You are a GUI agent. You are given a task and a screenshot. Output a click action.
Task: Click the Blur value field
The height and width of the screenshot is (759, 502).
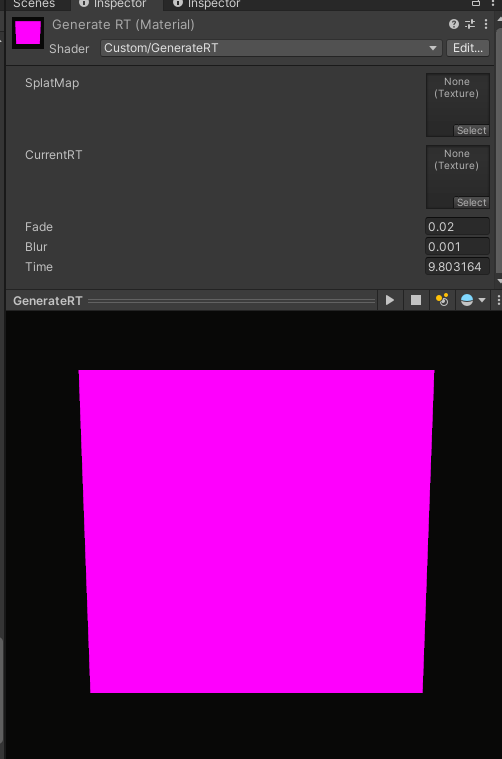[x=457, y=247]
